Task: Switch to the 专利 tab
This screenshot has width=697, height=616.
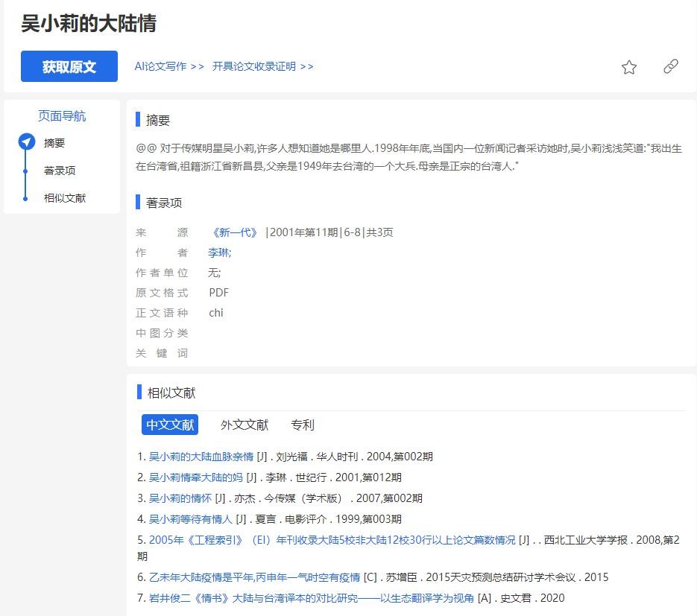Action: click(303, 425)
